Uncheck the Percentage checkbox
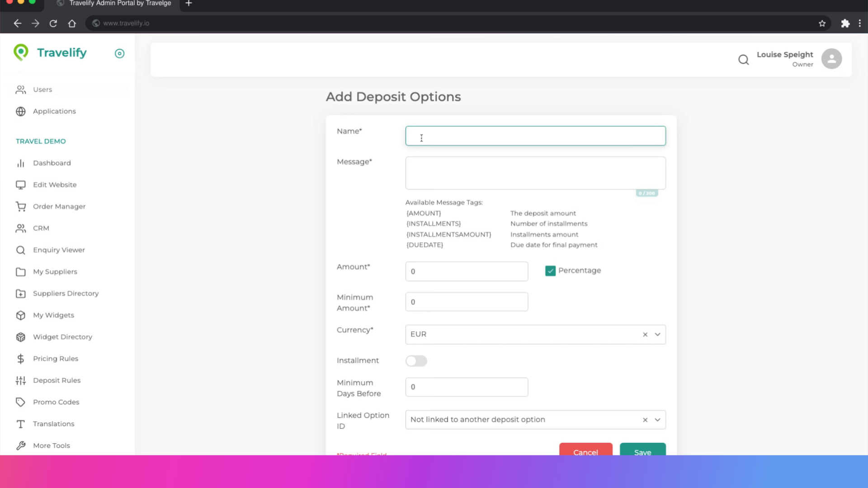The height and width of the screenshot is (488, 868). click(550, 270)
